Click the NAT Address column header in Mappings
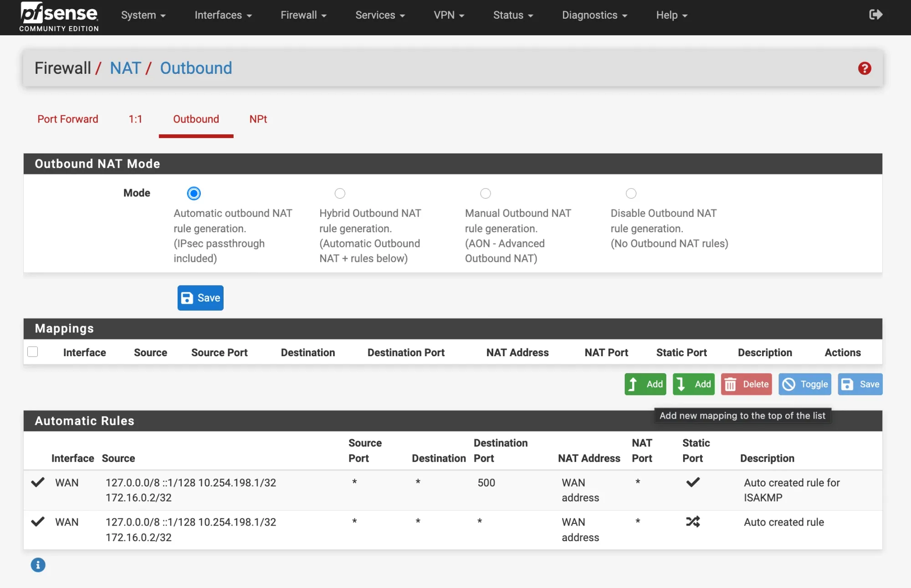The height and width of the screenshot is (588, 911). [517, 353]
